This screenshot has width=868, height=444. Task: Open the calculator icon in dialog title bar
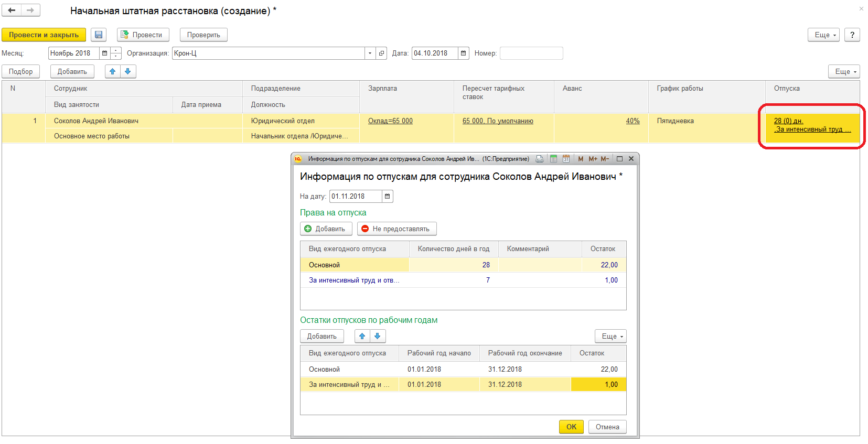pyautogui.click(x=553, y=159)
